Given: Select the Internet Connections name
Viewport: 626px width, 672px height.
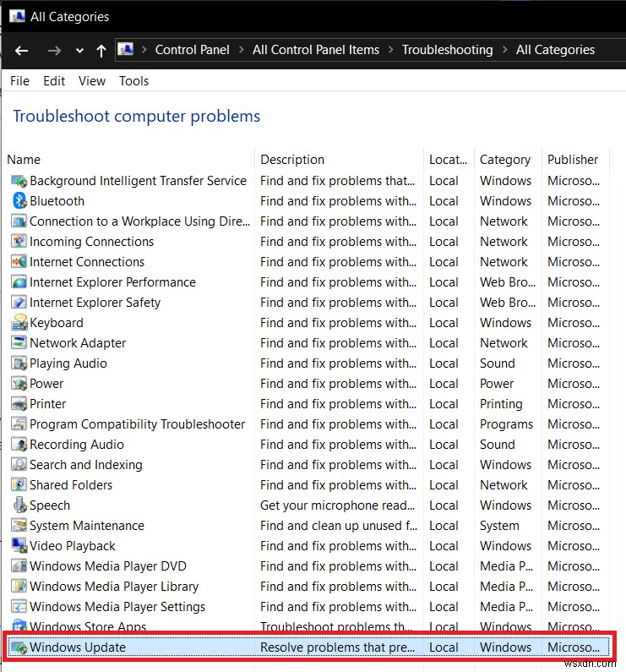Looking at the screenshot, I should (x=87, y=262).
